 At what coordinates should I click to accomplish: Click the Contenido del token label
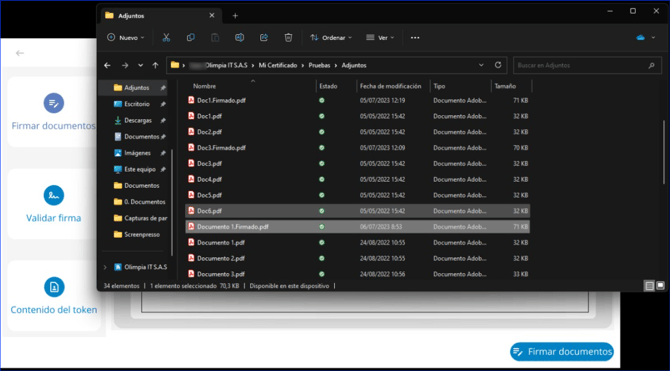[54, 310]
